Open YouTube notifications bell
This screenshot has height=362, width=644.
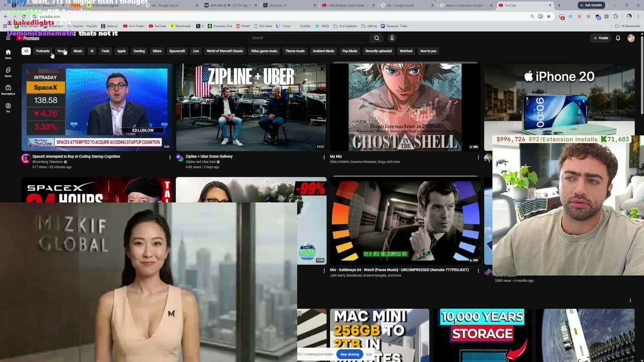(618, 38)
